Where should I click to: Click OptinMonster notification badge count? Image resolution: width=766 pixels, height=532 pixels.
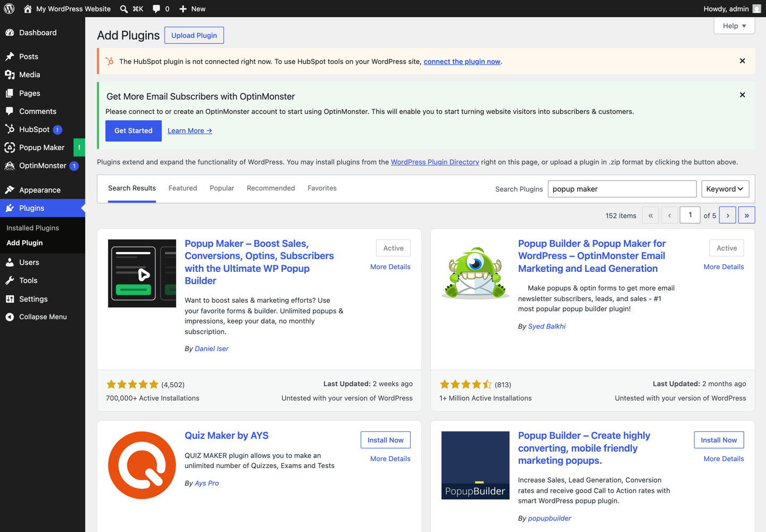click(74, 166)
